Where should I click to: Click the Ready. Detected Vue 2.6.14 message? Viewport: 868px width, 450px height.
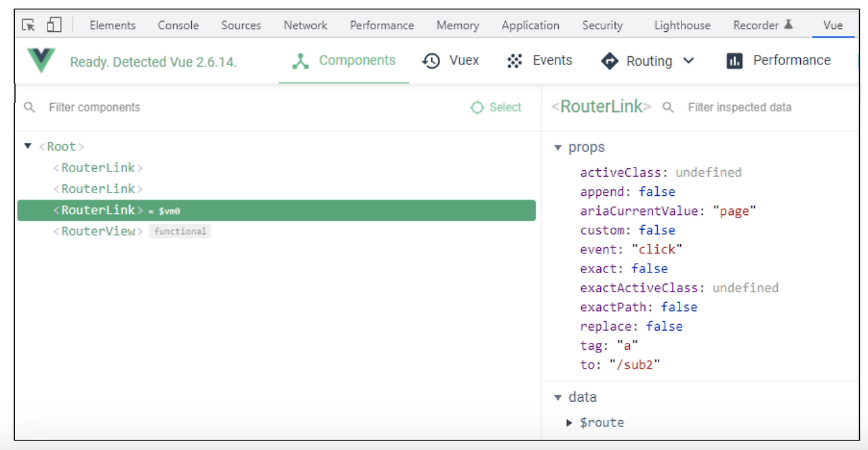[153, 62]
